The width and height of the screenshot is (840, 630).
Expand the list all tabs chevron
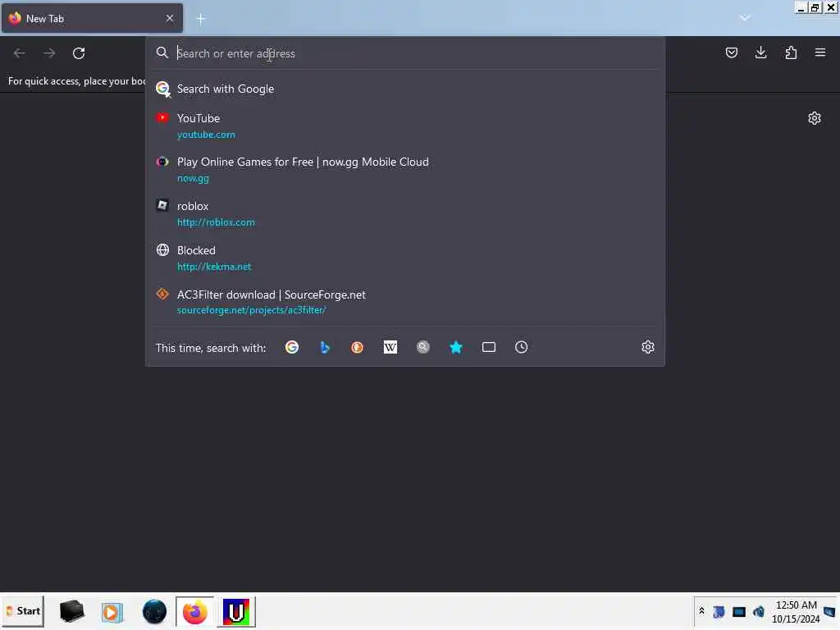(x=745, y=18)
